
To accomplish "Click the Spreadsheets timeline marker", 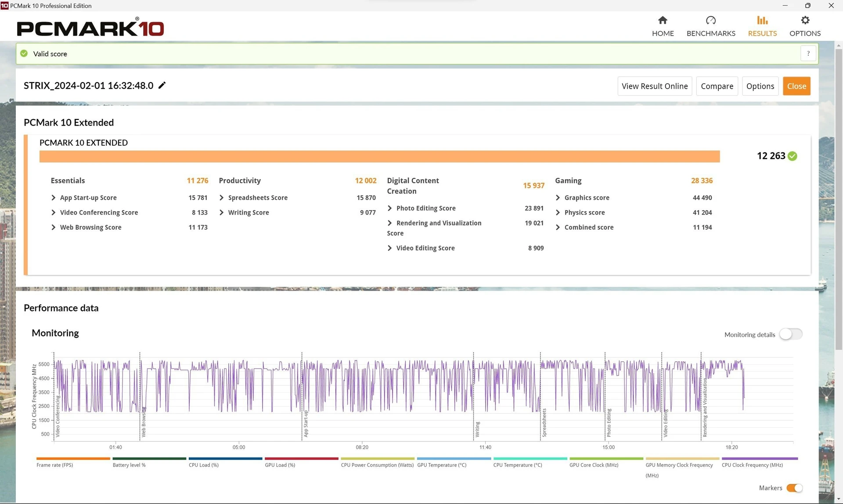I will 544,423.
